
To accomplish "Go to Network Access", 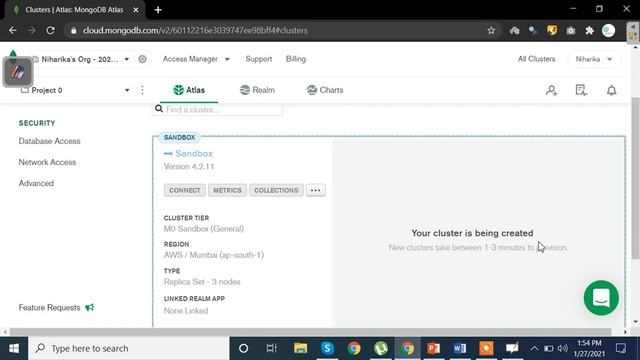I will [x=47, y=162].
